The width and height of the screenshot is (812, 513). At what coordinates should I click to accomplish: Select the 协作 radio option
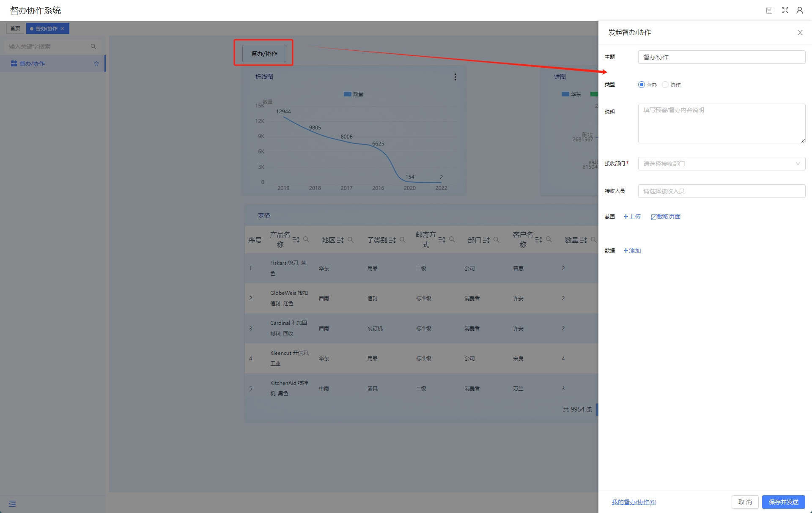point(665,85)
